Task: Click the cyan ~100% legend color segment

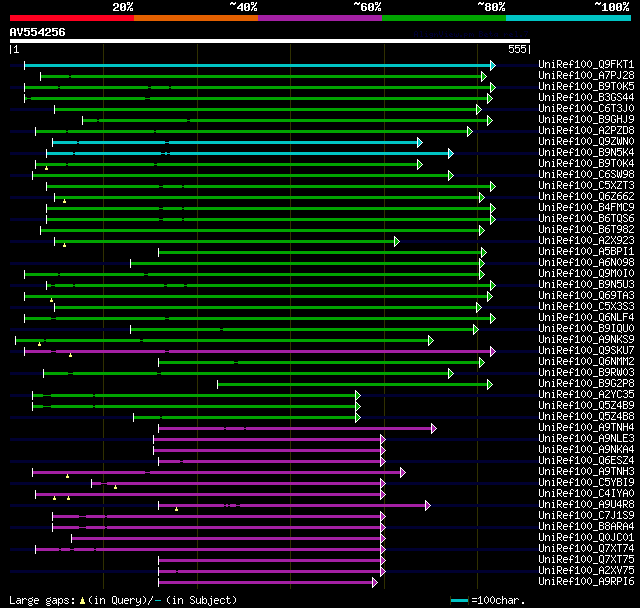Action: click(569, 18)
